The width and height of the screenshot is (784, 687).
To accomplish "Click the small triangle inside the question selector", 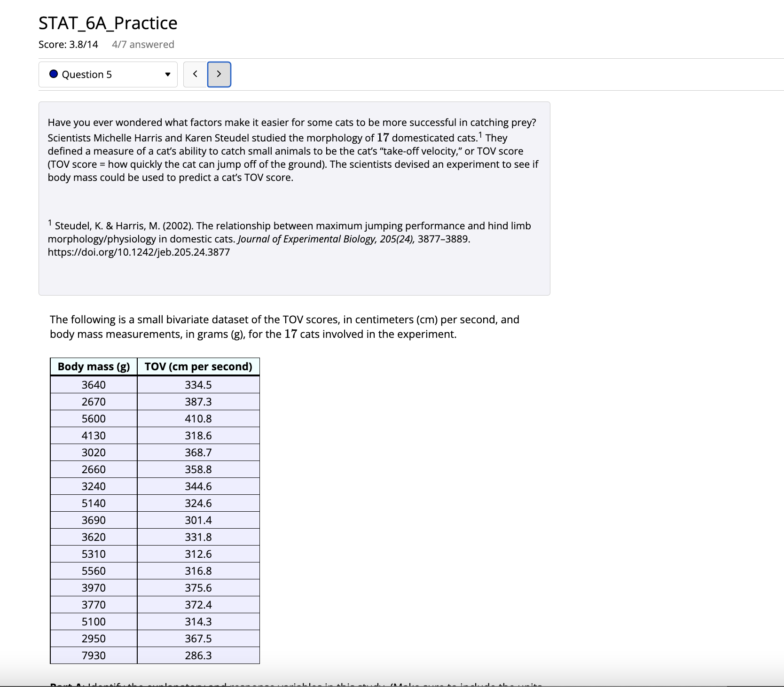I will click(x=167, y=74).
